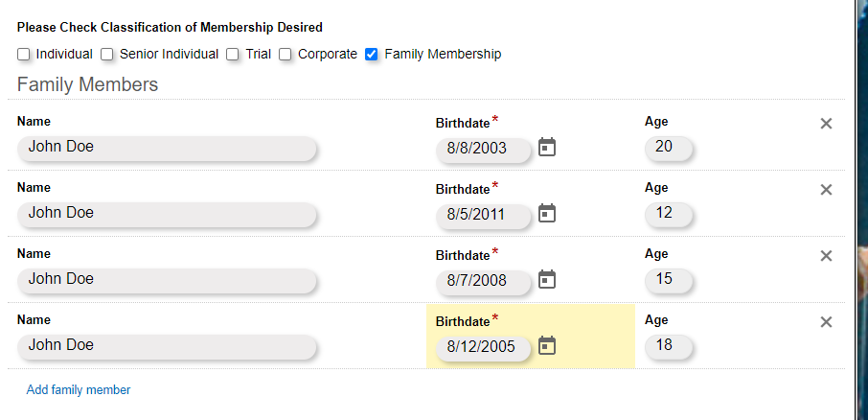Remove family member aged 12
This screenshot has height=420, width=868.
(x=827, y=190)
